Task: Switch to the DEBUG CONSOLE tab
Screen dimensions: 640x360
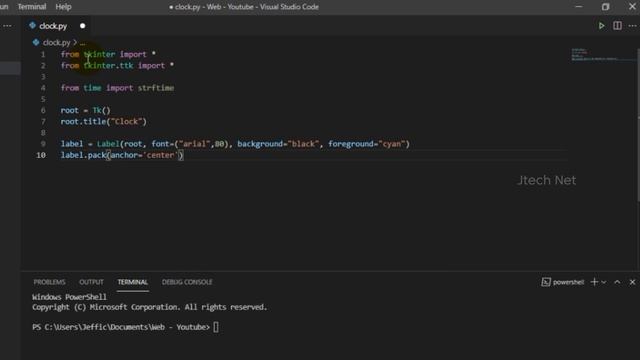Action: tap(187, 282)
